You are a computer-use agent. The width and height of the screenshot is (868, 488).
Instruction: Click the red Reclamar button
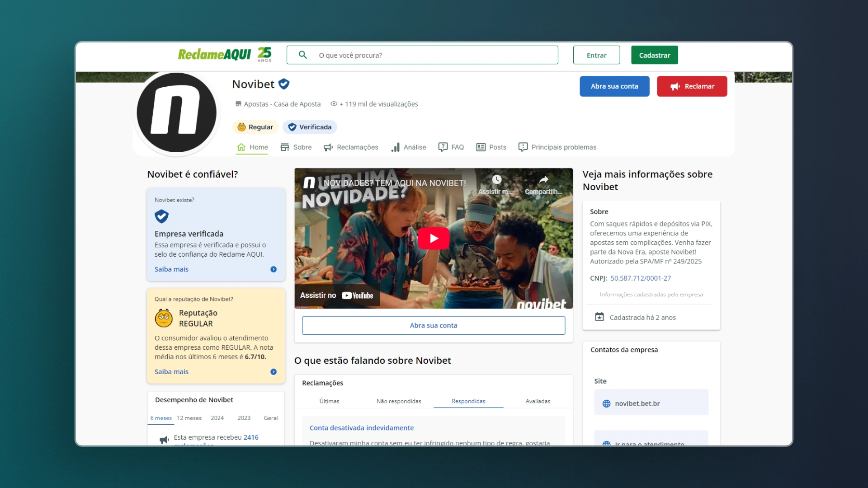pos(692,86)
